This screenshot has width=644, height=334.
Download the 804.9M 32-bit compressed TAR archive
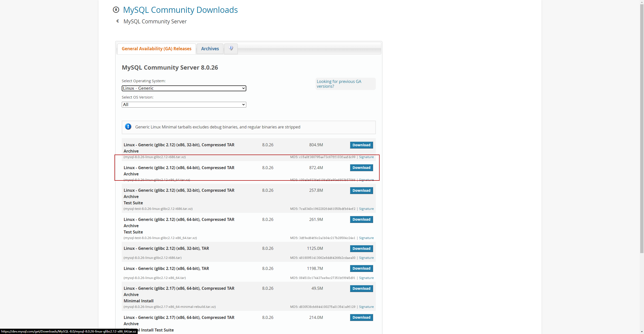[361, 145]
